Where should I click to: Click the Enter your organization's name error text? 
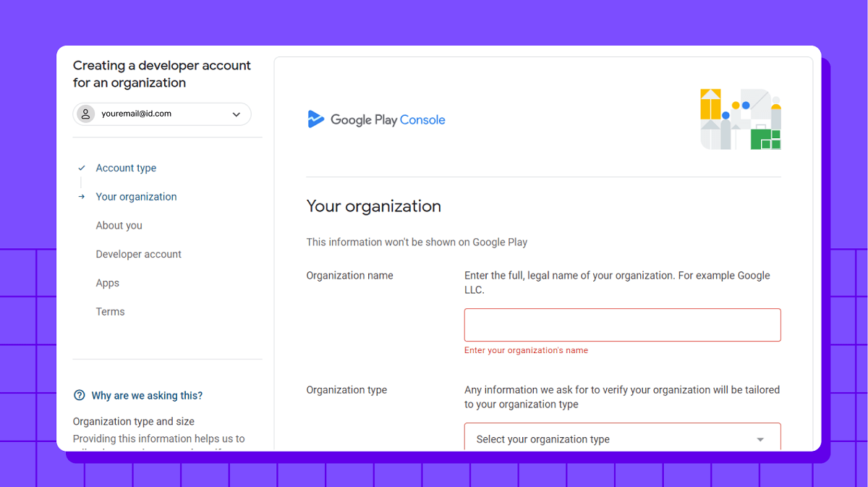pyautogui.click(x=526, y=350)
